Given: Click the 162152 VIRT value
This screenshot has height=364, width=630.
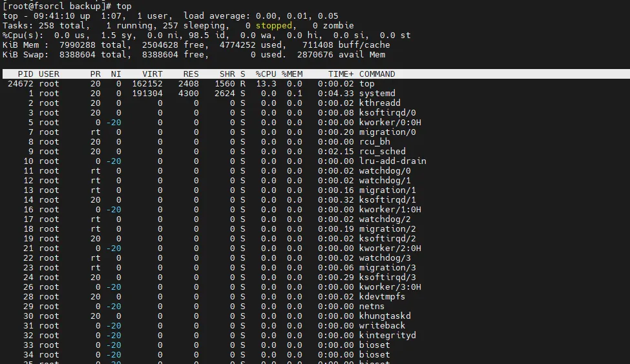Looking at the screenshot, I should 147,84.
